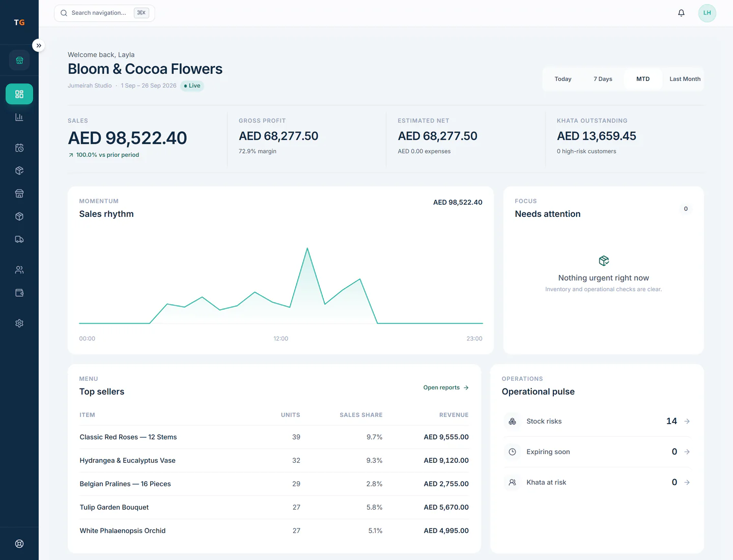733x560 pixels.
Task: Focus the Search navigation field
Action: point(104,13)
